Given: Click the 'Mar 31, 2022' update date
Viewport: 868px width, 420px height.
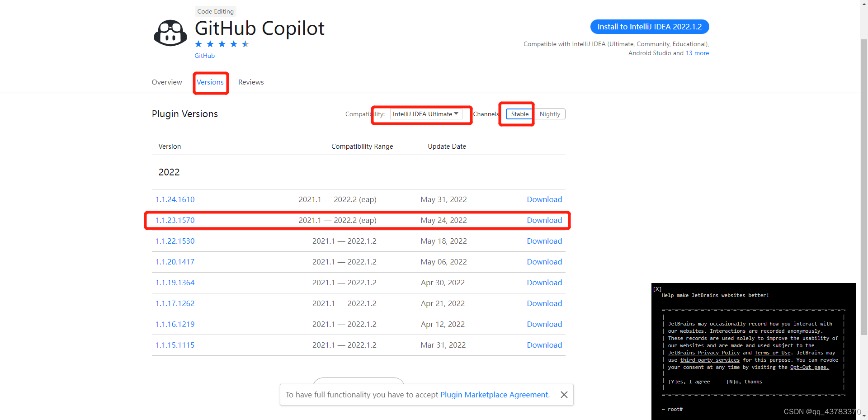Looking at the screenshot, I should pos(443,345).
